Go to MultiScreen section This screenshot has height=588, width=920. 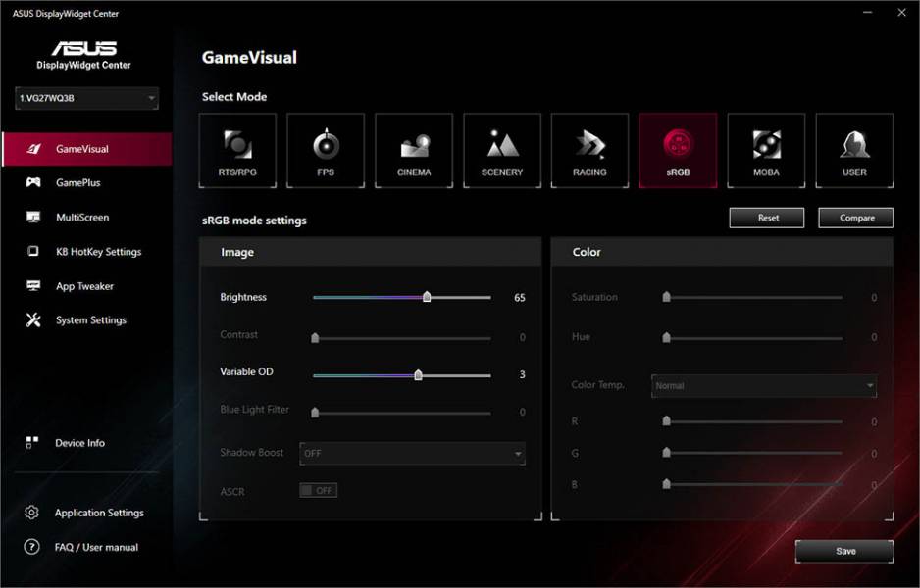(82, 217)
